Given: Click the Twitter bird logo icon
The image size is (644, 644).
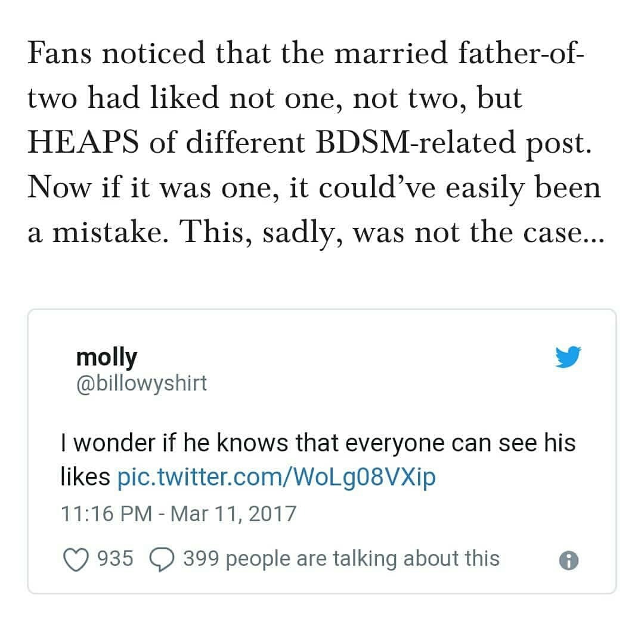Looking at the screenshot, I should (x=568, y=357).
